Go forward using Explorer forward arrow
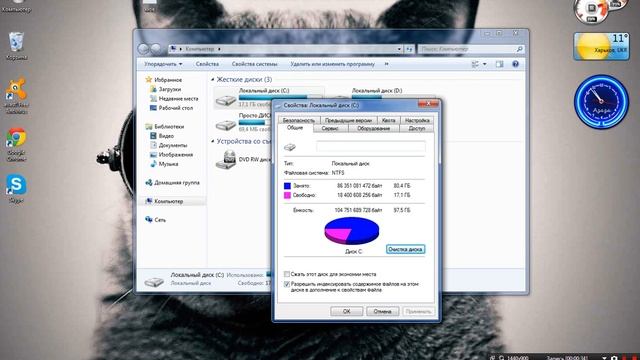 [156, 49]
